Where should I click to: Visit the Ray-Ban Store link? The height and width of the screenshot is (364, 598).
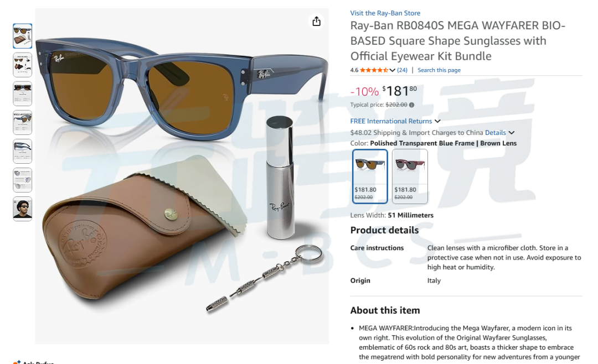point(385,13)
